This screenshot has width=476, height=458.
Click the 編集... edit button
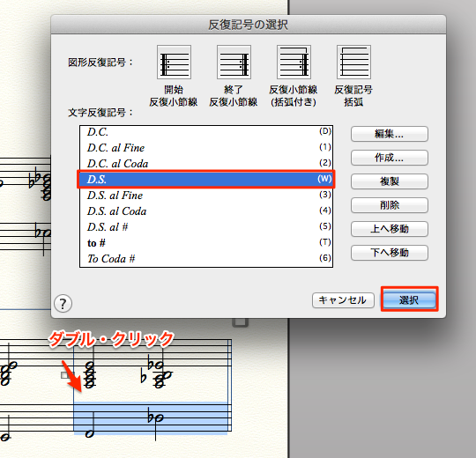pyautogui.click(x=390, y=134)
